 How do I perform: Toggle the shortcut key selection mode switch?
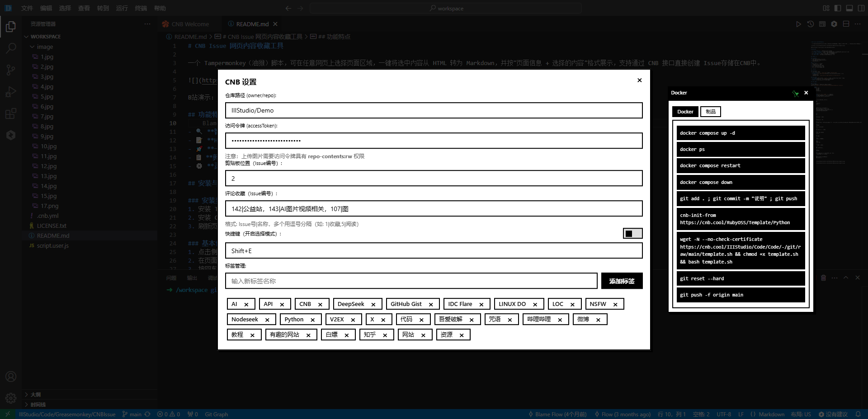632,233
